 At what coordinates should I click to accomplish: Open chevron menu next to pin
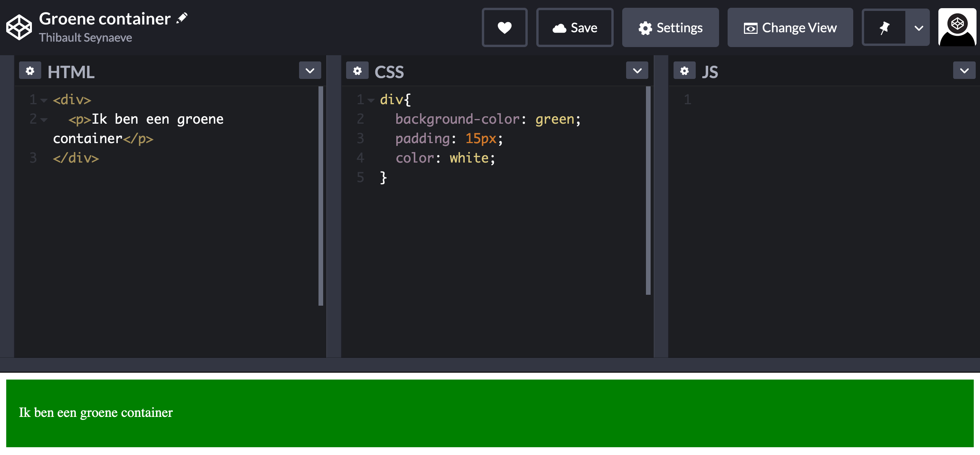(x=919, y=28)
